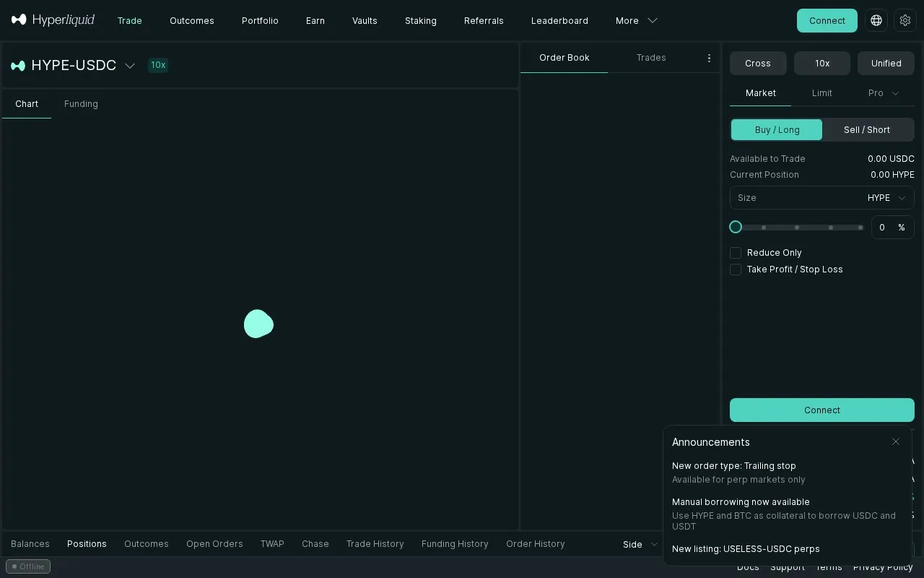This screenshot has height=578, width=924.
Task: Enable the Reduce Only checkbox
Action: click(736, 253)
